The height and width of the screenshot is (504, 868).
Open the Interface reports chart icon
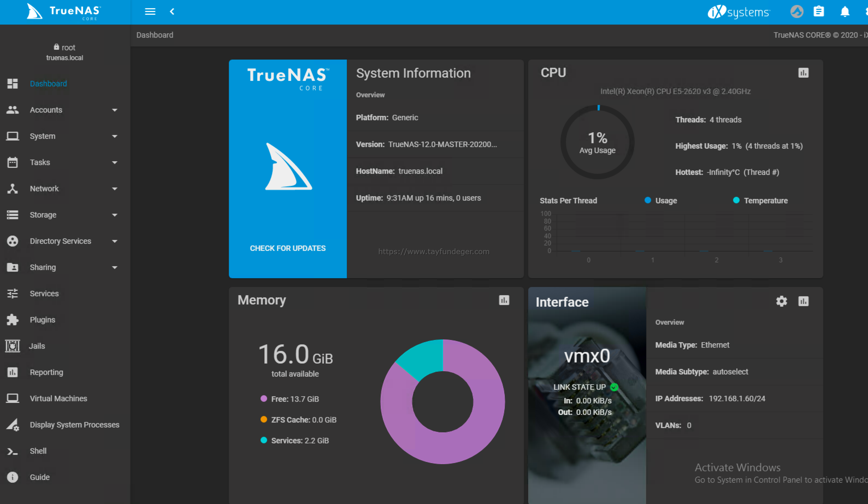coord(803,301)
